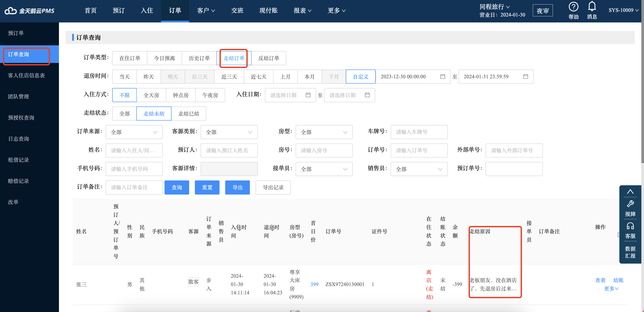Screen dimensions: 644x312
Task: Click 结账 link in 张三 row
Action: click(x=618, y=280)
